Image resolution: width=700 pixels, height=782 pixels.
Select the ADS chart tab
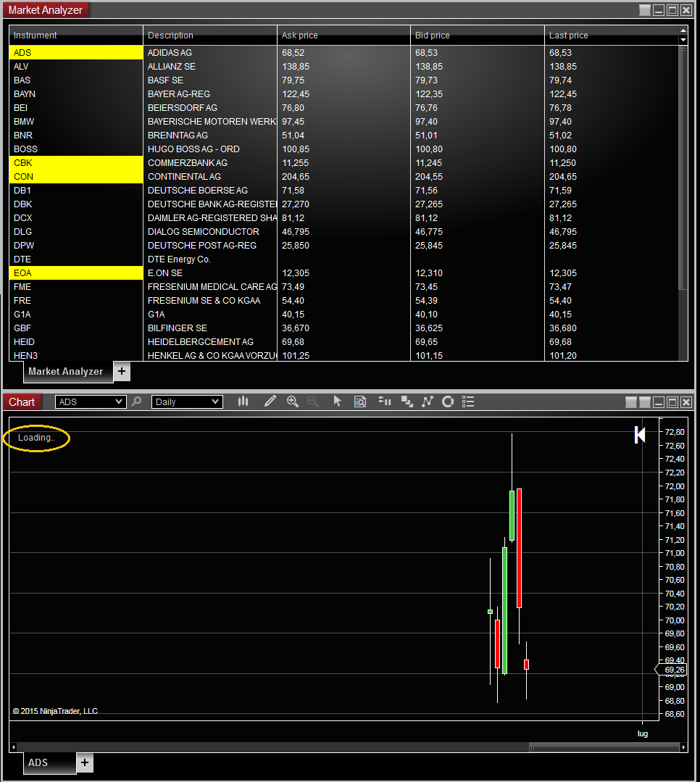click(49, 762)
